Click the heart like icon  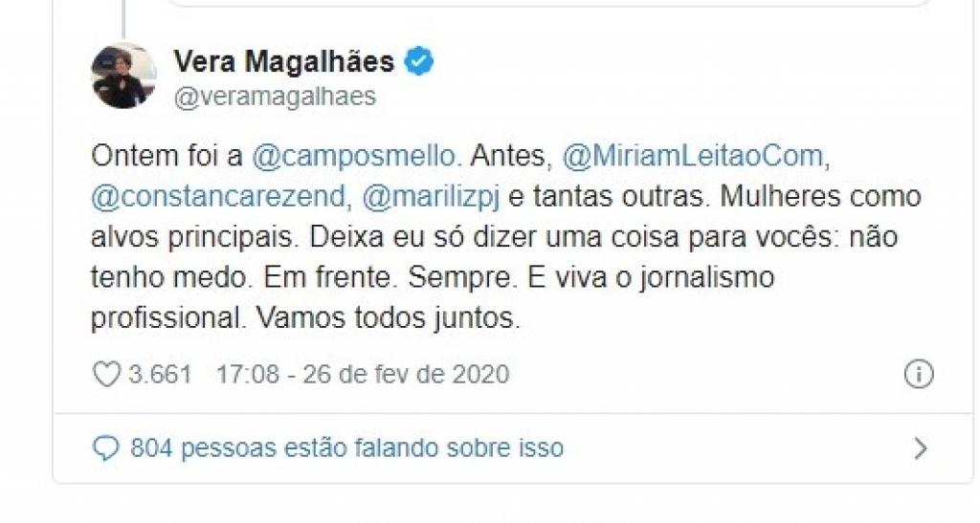(106, 375)
